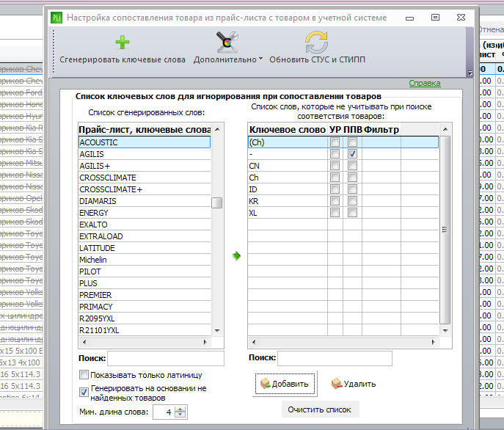Open the Дополнительно tools icon
504x430 pixels.
[x=227, y=42]
